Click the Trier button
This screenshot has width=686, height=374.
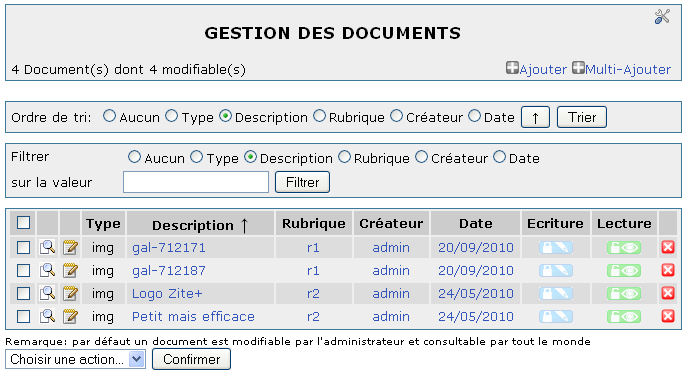pos(581,117)
